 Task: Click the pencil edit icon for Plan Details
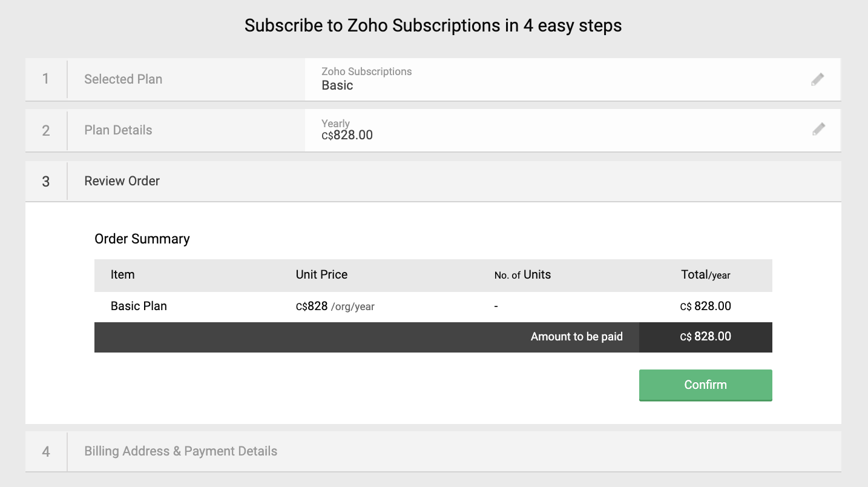click(x=818, y=129)
